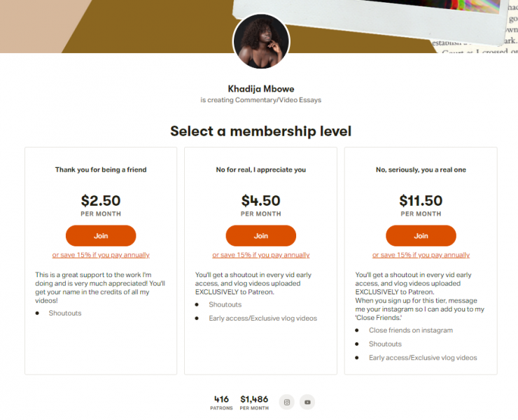Join the $11.50 per month tier
The height and width of the screenshot is (420, 518).
click(x=421, y=236)
